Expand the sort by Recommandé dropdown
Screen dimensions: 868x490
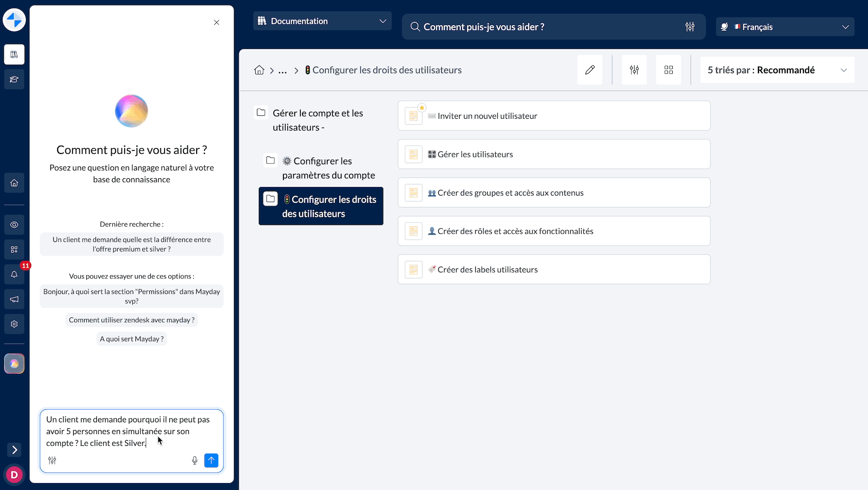click(x=777, y=70)
